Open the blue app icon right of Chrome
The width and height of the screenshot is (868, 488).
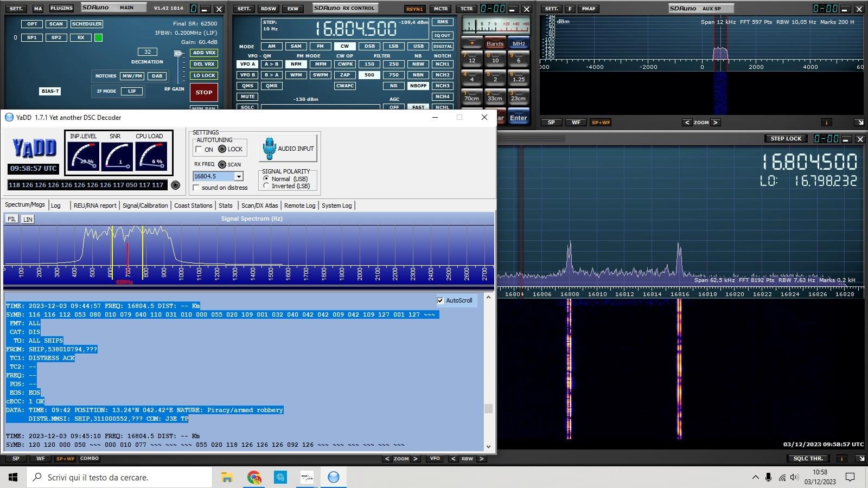pyautogui.click(x=280, y=477)
